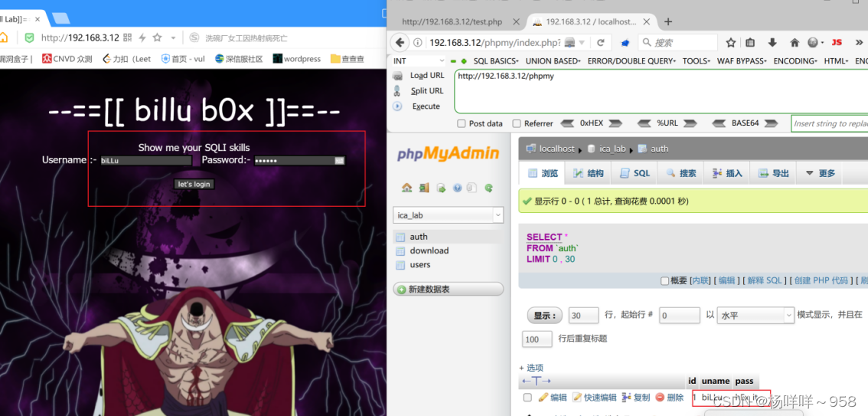
Task: Expand the TOOLS menu in HackBar
Action: pyautogui.click(x=697, y=61)
